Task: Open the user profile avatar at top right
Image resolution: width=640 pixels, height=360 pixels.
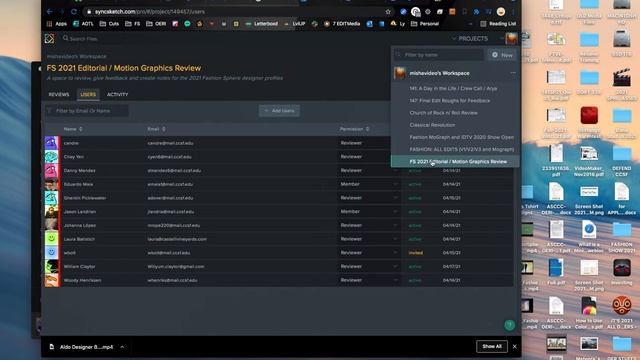Action: pos(511,38)
